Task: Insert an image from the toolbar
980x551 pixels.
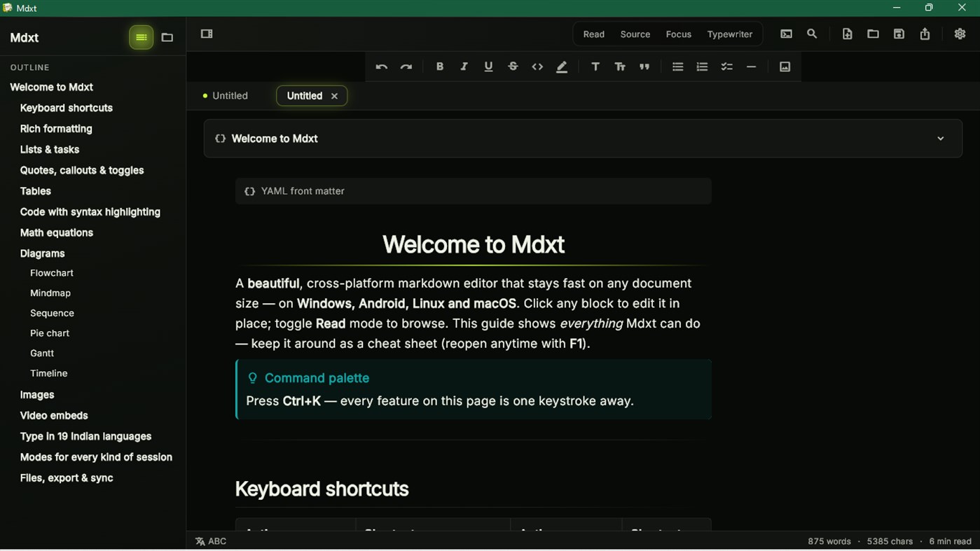Action: pyautogui.click(x=785, y=67)
